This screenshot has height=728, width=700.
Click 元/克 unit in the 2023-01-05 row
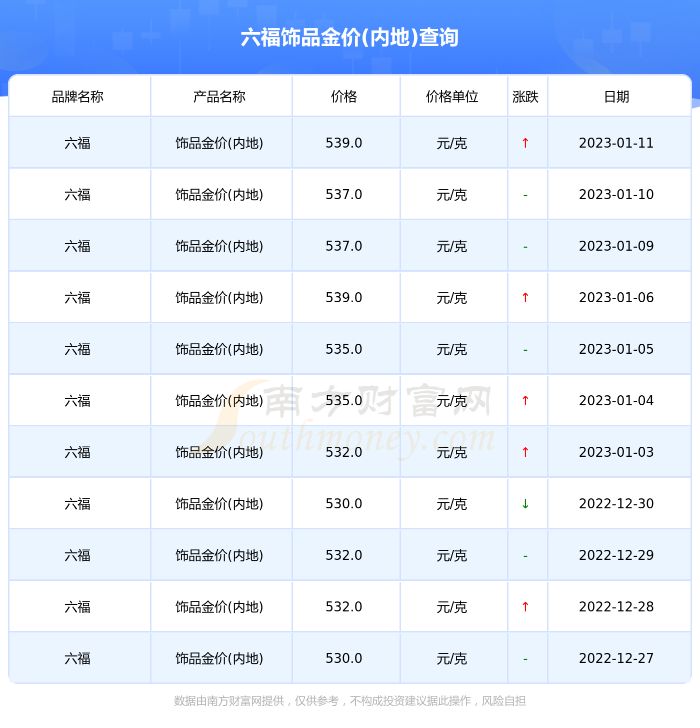452,350
